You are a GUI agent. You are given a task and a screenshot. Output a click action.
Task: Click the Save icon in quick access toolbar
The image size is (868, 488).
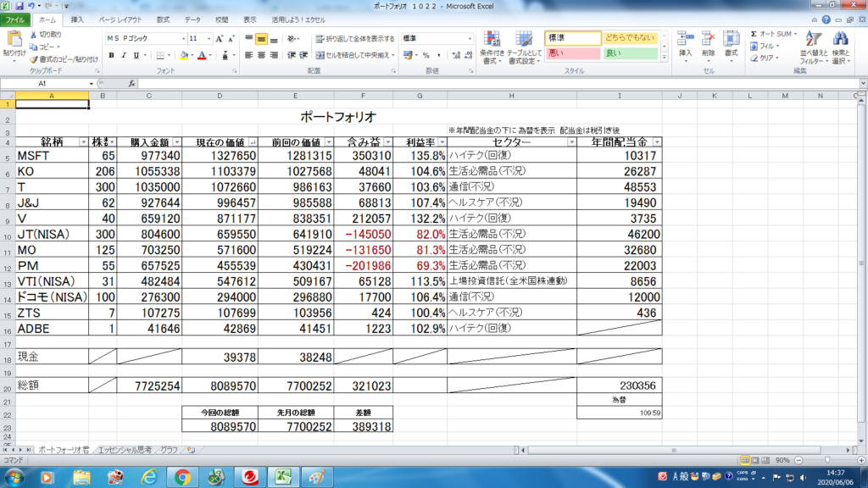tap(19, 6)
